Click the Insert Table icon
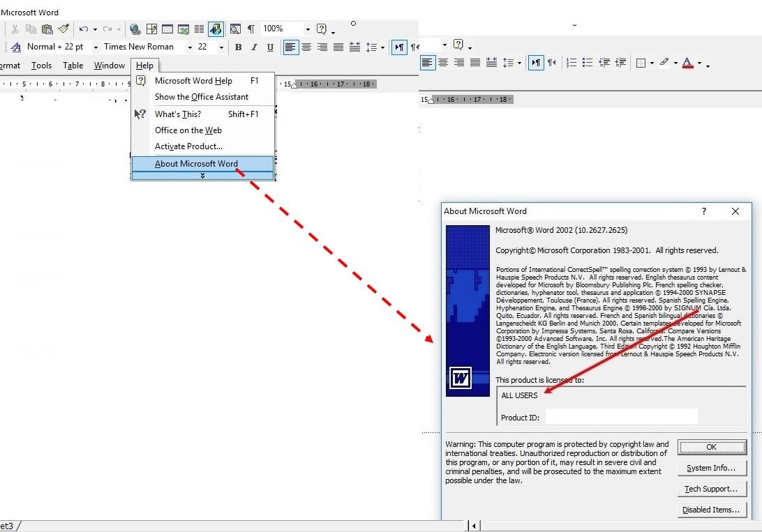This screenshot has height=532, width=762. [167, 29]
